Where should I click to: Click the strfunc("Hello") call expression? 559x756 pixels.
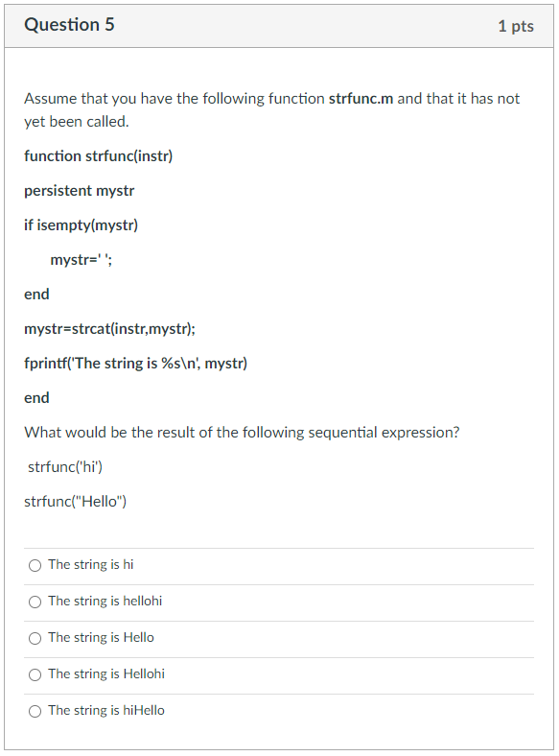pyautogui.click(x=75, y=502)
